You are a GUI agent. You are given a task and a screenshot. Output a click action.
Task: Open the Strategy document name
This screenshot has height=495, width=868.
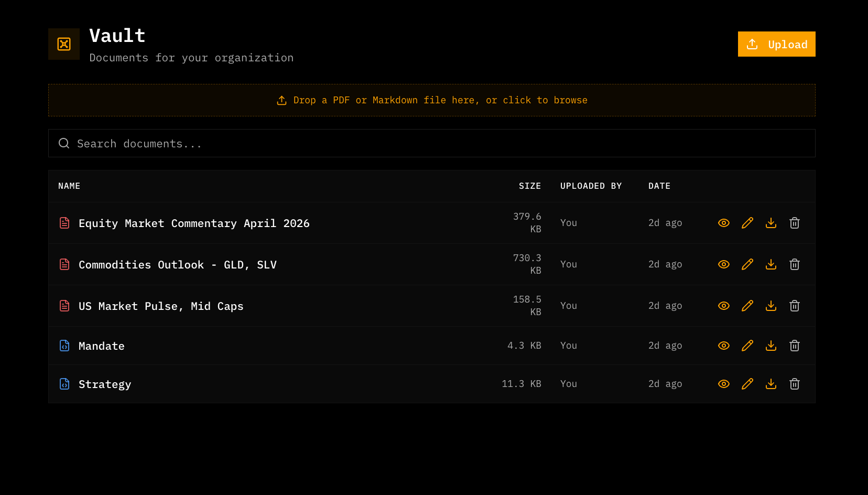tap(105, 384)
